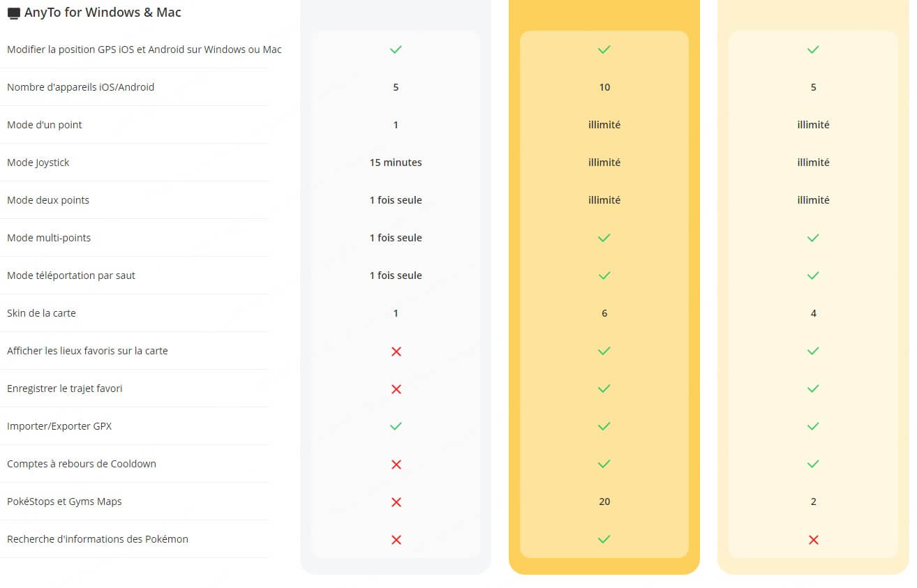
Task: Click pale yellow column checkmark for Mode téléportation par saut
Action: (x=813, y=276)
